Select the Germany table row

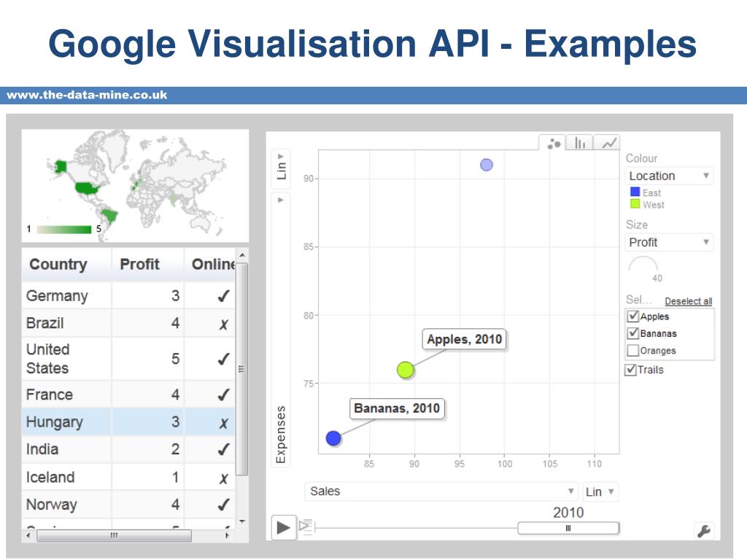coord(128,296)
